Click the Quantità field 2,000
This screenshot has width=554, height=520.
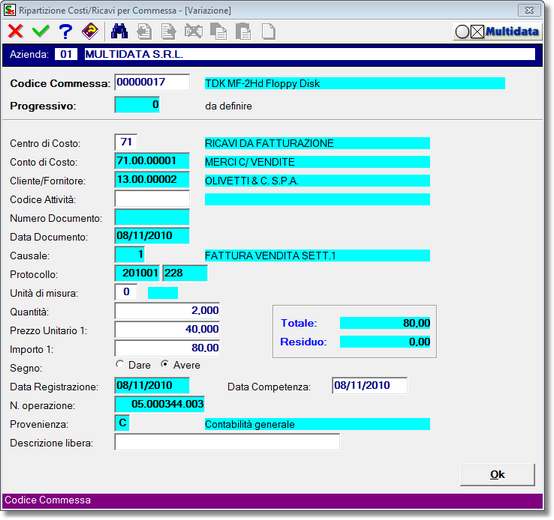[167, 311]
